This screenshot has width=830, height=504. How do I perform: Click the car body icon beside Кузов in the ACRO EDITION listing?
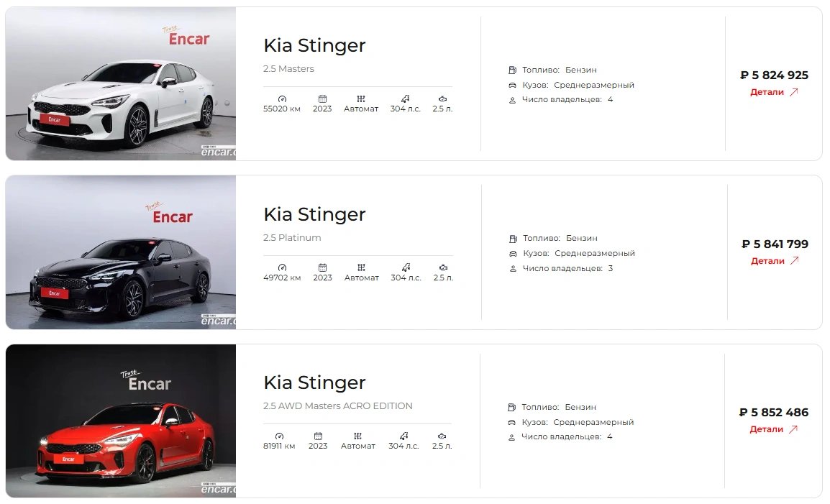[x=511, y=423]
